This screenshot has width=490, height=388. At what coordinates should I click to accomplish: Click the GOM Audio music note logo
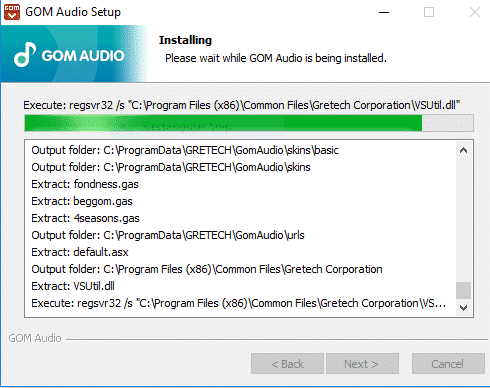[x=25, y=54]
